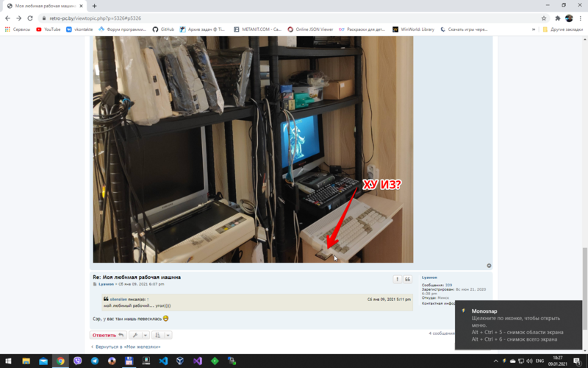Screen dimensions: 588x368
Task: Open the GitHub bookmark
Action: coord(163,29)
